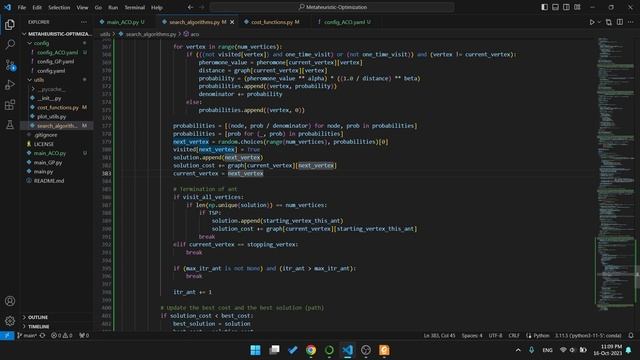Open plot_utils.py file
Image resolution: width=640 pixels, height=360 pixels.
[56, 116]
